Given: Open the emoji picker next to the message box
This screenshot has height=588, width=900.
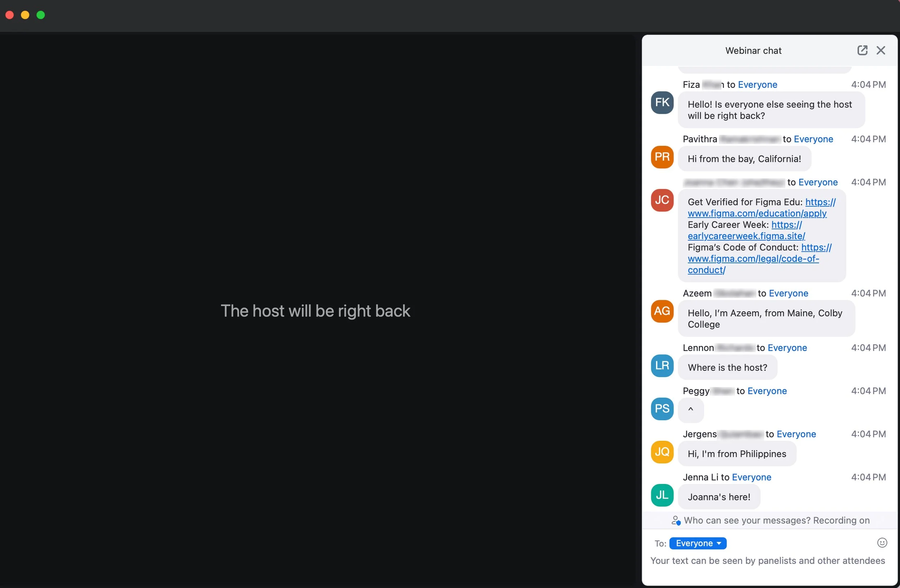Looking at the screenshot, I should click(882, 543).
